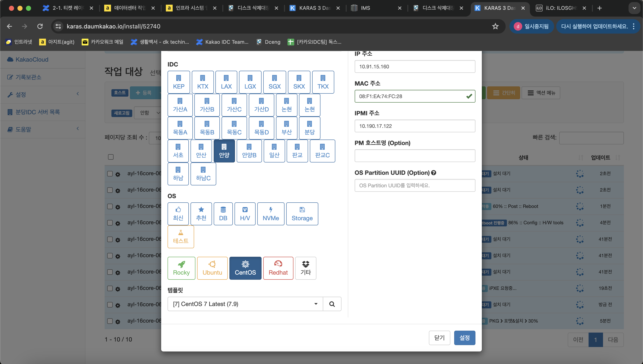The width and height of the screenshot is (643, 364).
Task: Toggle the select-all checkbox in table header
Action: [111, 157]
